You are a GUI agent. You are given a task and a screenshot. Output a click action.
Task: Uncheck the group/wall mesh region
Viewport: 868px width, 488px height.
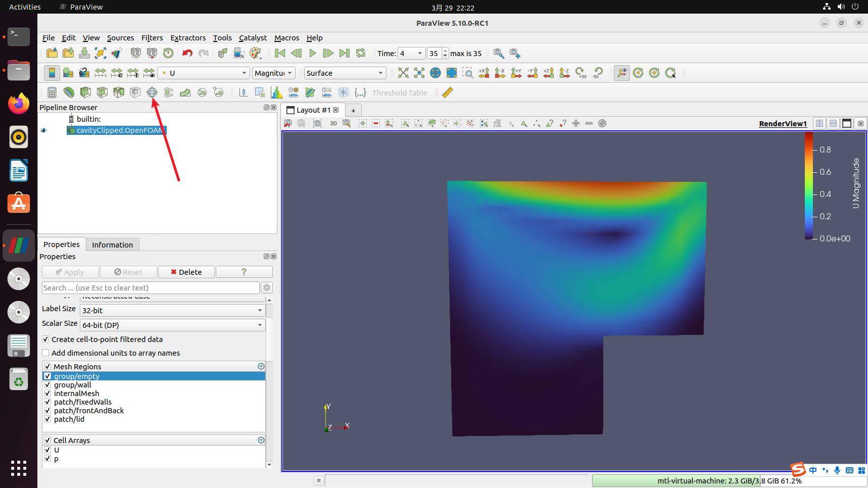(47, 385)
